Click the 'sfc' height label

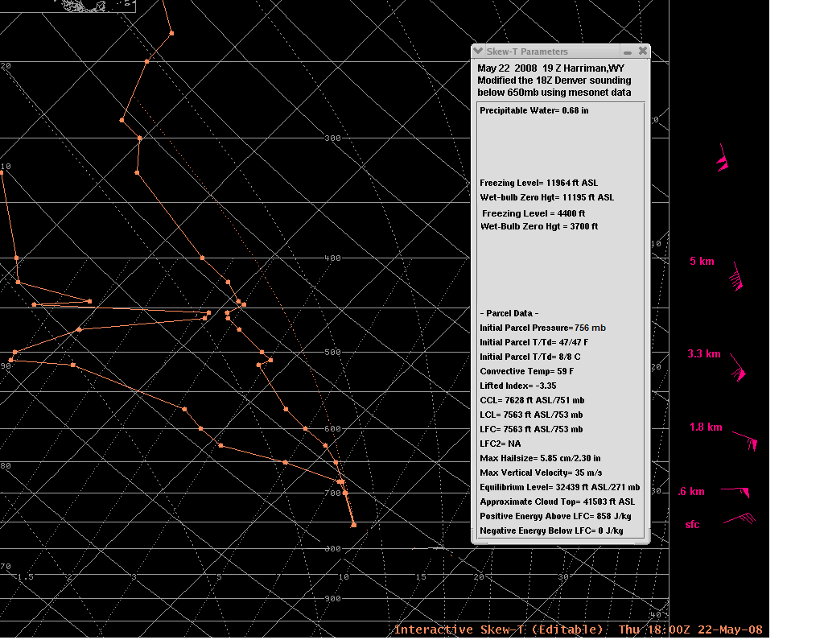(x=692, y=525)
